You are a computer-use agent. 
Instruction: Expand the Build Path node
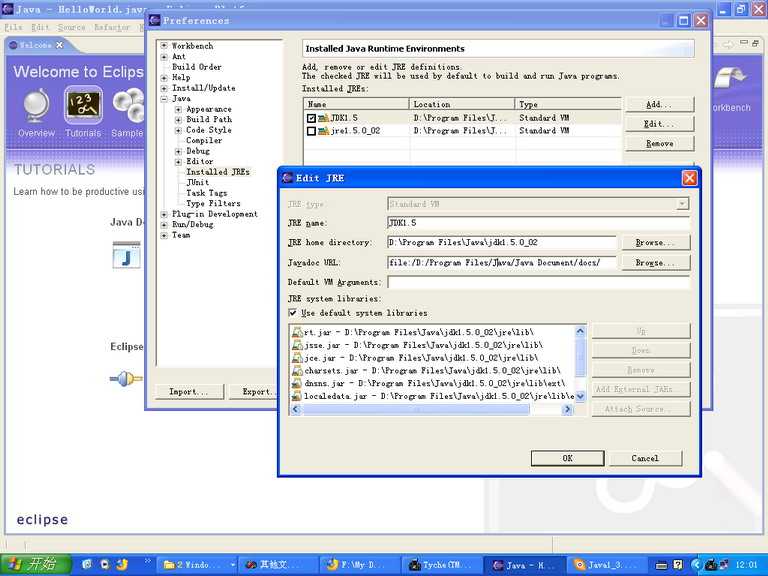pos(178,120)
